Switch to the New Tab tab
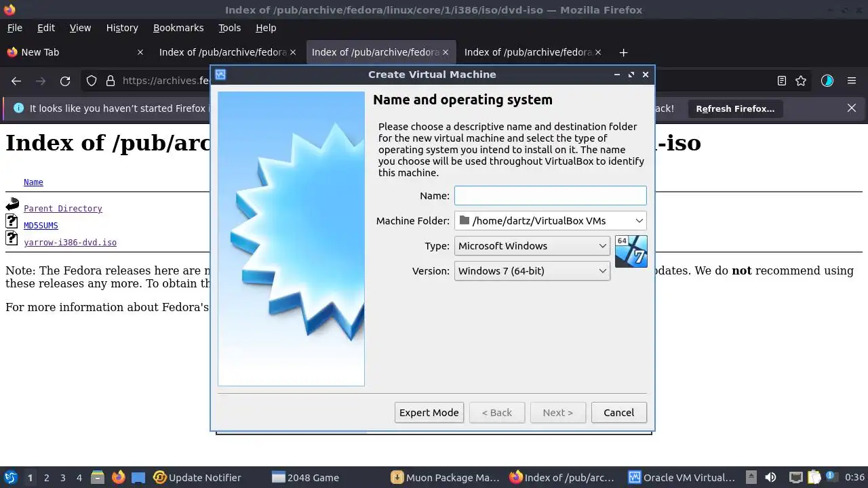 (75, 52)
